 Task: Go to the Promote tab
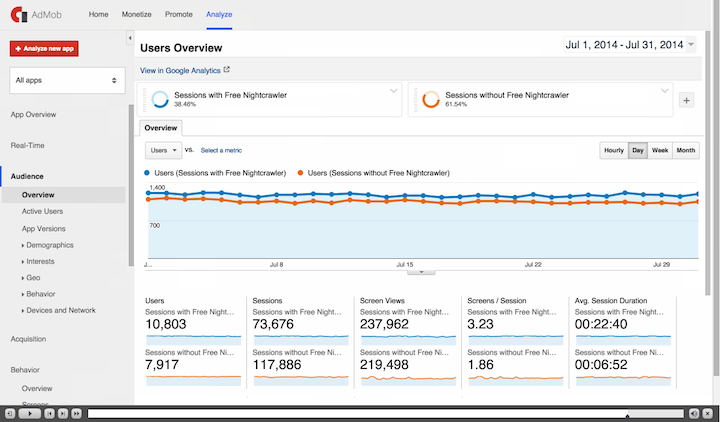(x=179, y=14)
